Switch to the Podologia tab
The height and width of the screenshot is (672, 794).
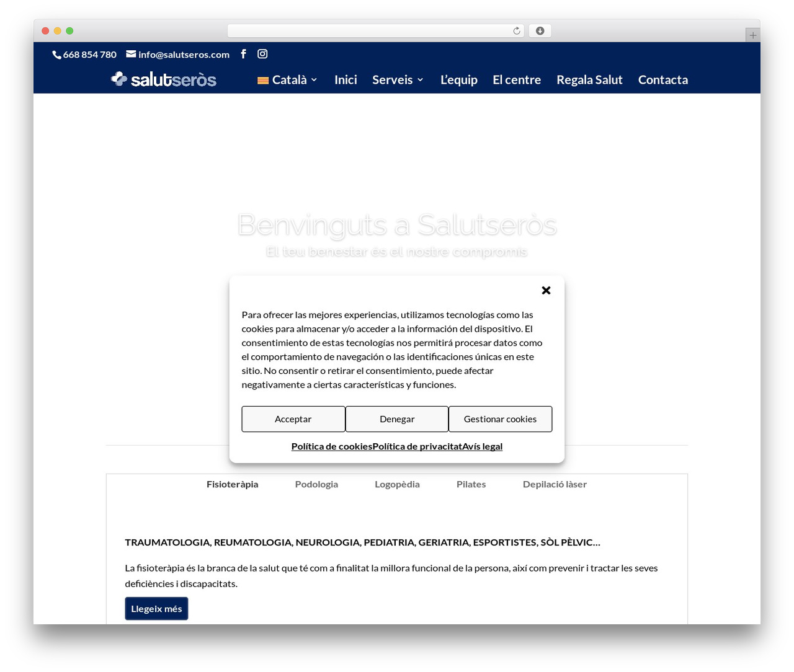[316, 484]
